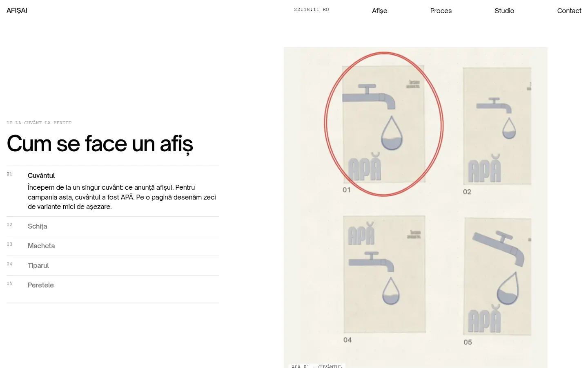The image size is (588, 368).
Task: Open the Afișe menu item
Action: pyautogui.click(x=379, y=11)
